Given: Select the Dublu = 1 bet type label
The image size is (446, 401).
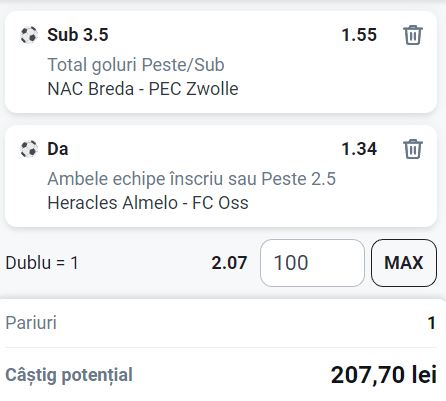Looking at the screenshot, I should coord(42,263).
